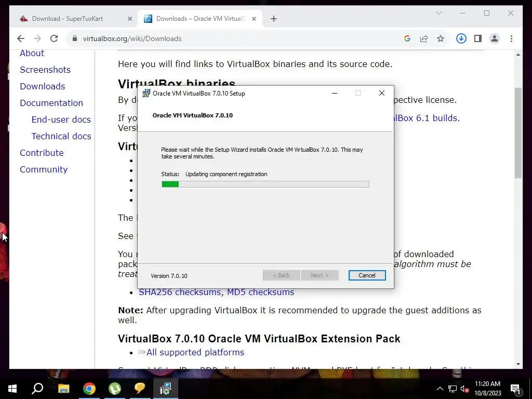The width and height of the screenshot is (532, 399).
Task: Open File Explorer from taskbar
Action: pos(63,389)
